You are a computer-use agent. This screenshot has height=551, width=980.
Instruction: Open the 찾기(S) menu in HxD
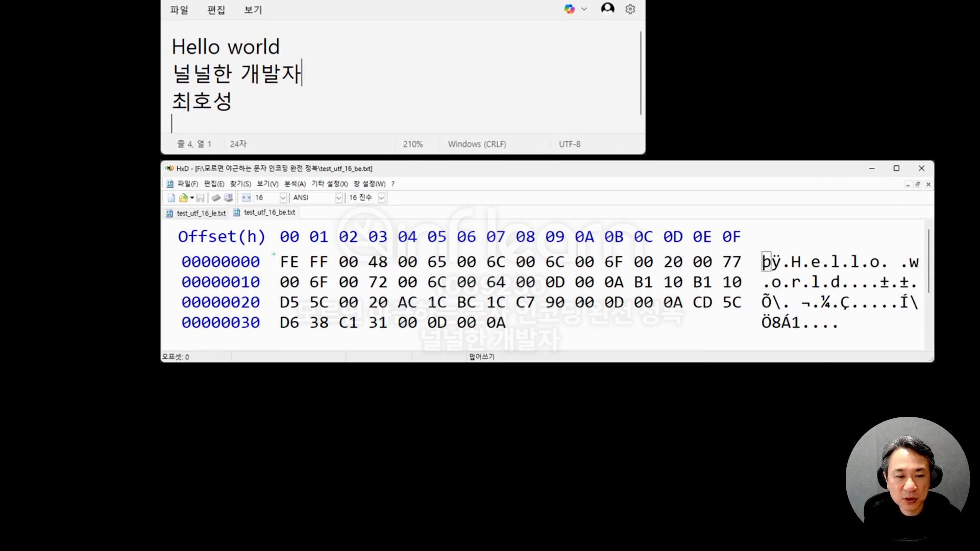[240, 184]
